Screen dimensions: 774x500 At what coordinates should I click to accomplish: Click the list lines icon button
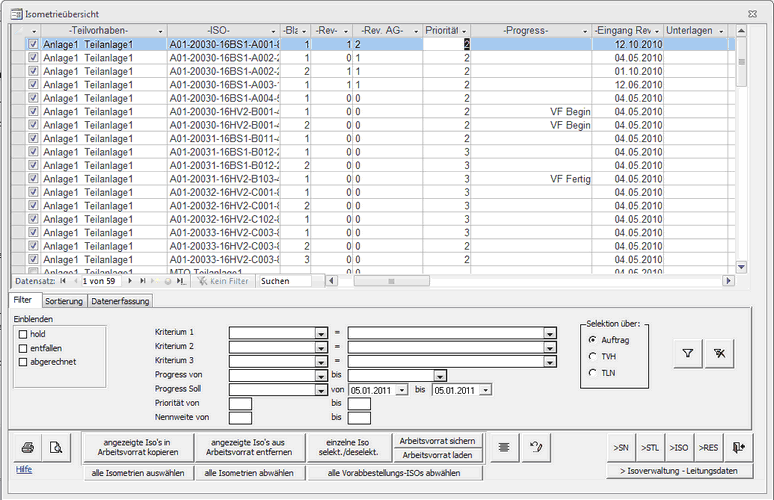[x=506, y=447]
